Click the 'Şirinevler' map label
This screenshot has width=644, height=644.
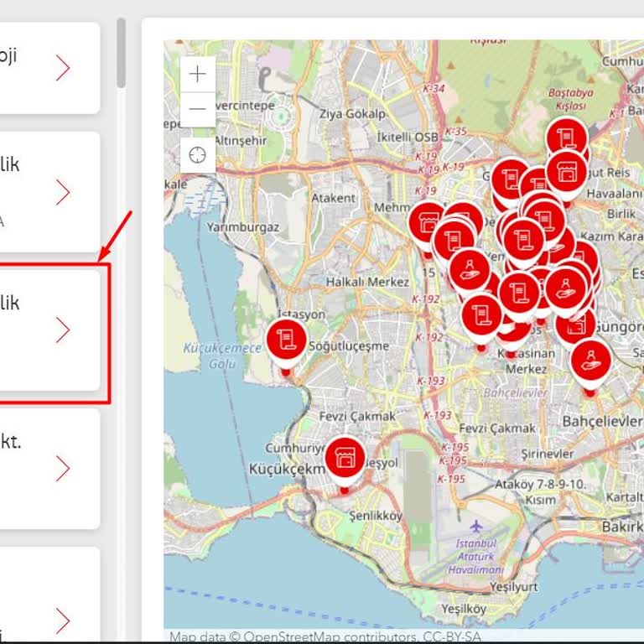tap(548, 454)
